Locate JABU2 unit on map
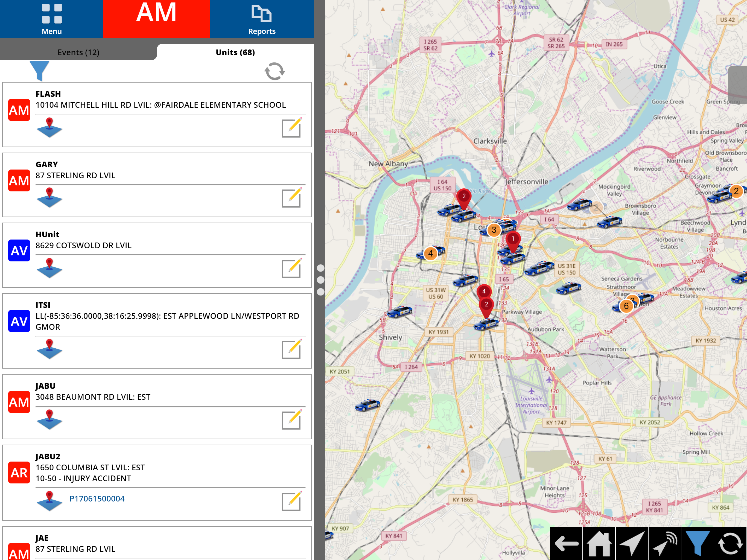 click(x=49, y=501)
